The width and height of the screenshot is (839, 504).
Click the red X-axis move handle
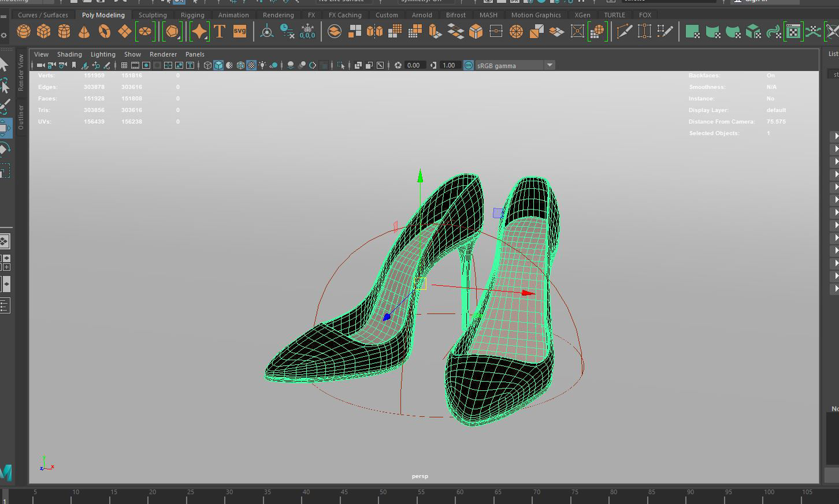point(528,293)
